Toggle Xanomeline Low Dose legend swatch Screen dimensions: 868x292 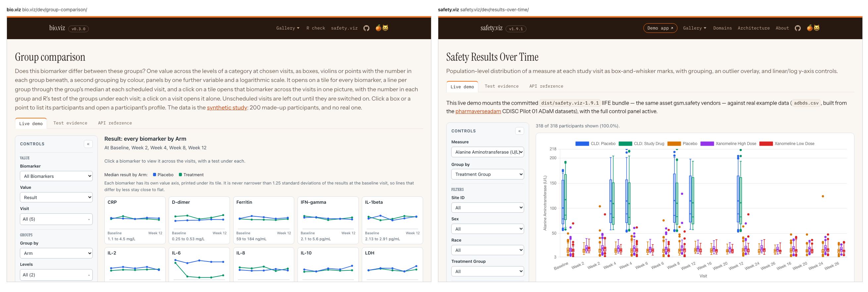click(766, 144)
